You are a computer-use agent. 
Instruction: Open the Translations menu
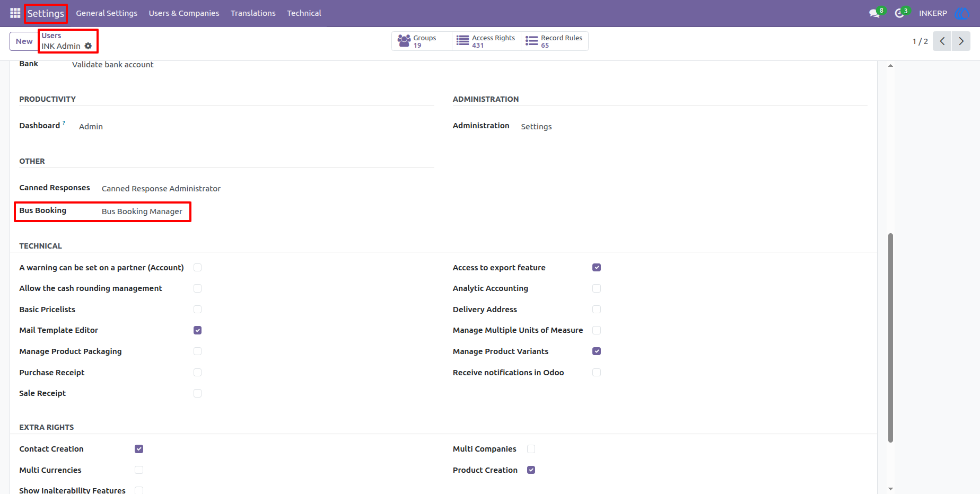(253, 13)
